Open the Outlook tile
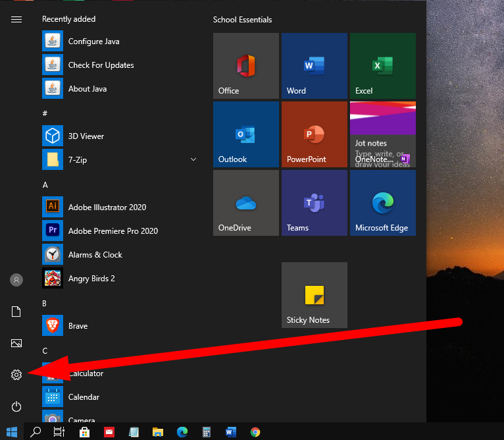 [246, 134]
